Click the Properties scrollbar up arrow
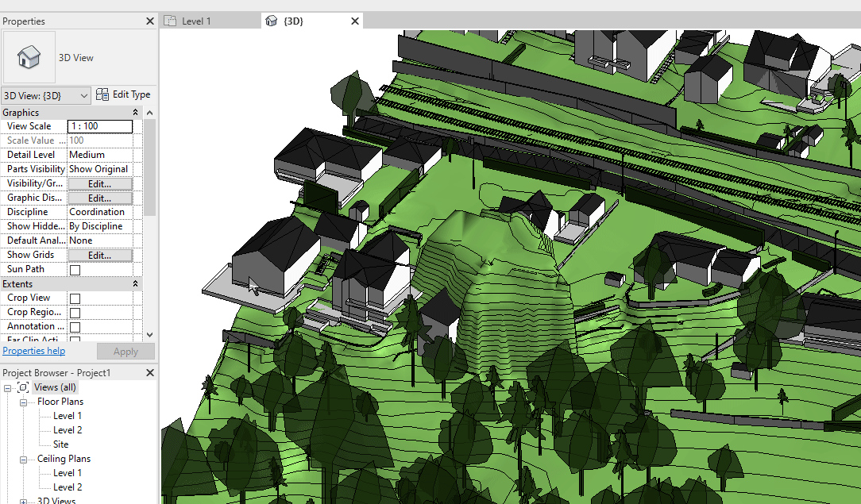The image size is (861, 504). (x=150, y=113)
